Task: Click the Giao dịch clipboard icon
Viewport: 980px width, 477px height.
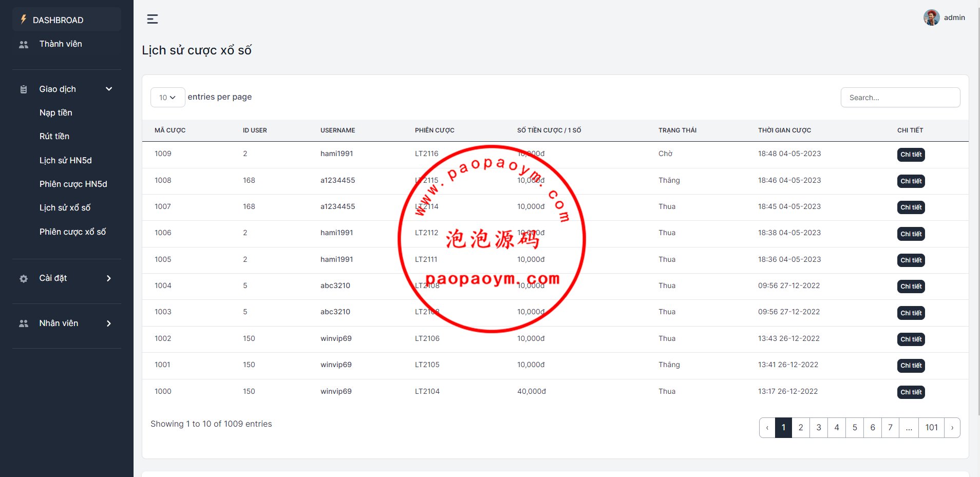Action: click(x=24, y=89)
